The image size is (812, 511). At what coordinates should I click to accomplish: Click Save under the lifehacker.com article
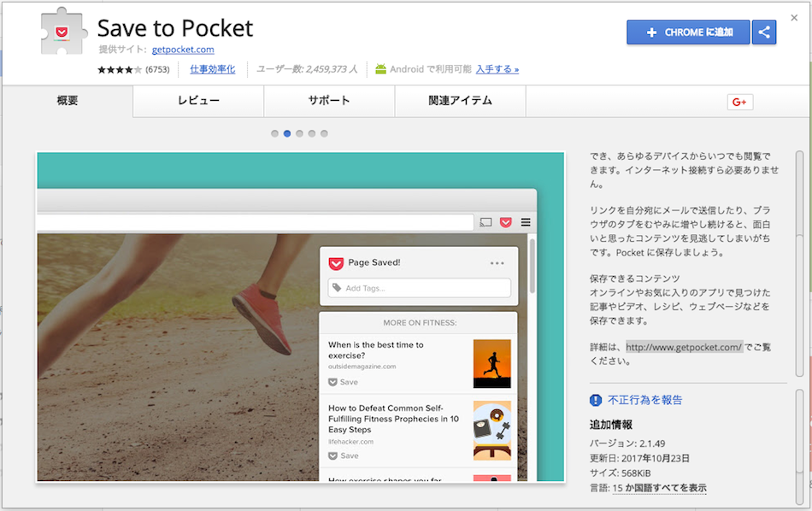(x=344, y=455)
